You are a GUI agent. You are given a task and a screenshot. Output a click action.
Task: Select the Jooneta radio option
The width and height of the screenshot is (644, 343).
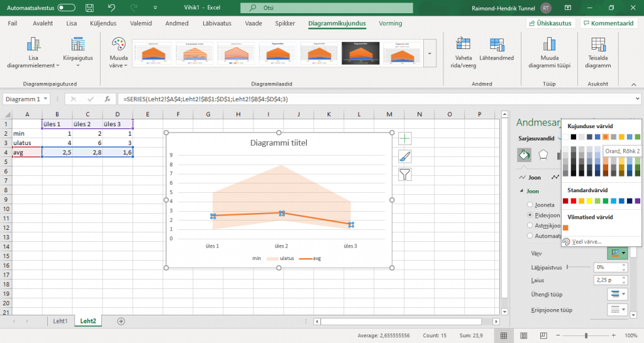[530, 205]
